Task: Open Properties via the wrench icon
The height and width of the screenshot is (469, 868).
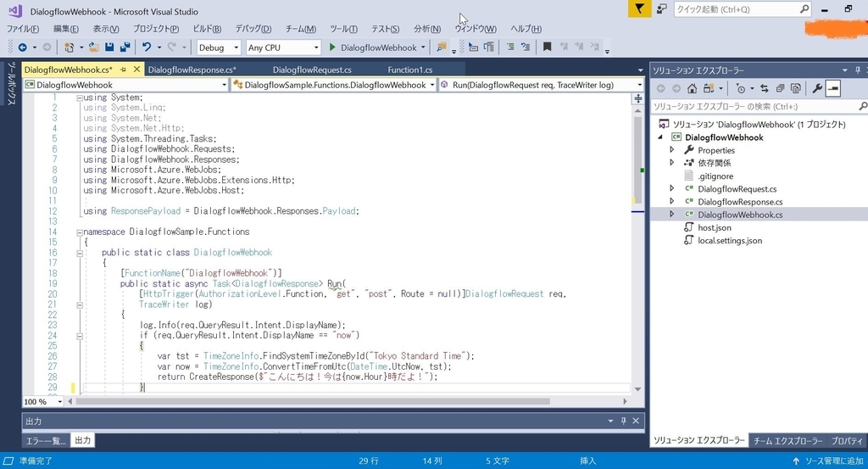Action: tap(817, 88)
